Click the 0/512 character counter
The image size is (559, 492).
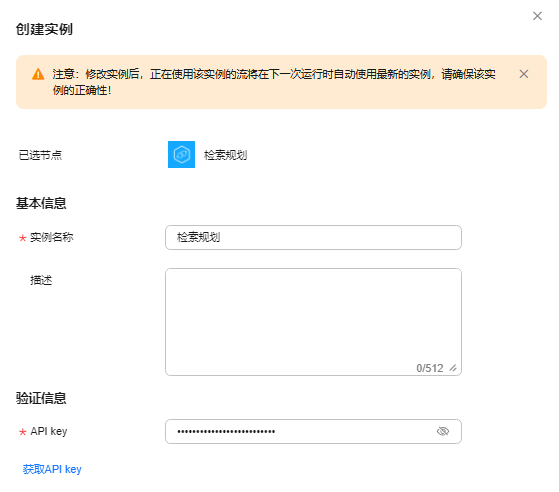430,368
